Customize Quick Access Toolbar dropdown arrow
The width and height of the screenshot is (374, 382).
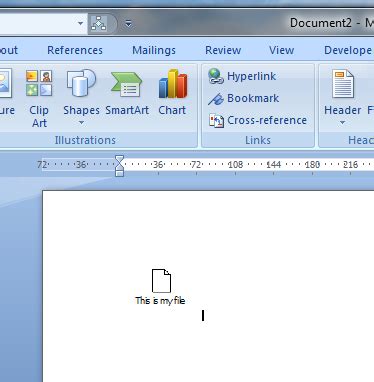pyautogui.click(x=128, y=24)
